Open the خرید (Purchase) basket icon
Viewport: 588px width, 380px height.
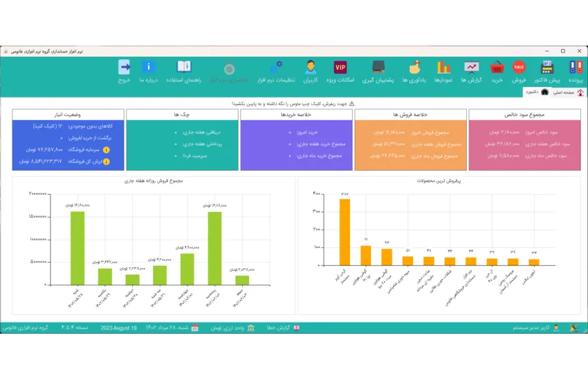pos(497,68)
